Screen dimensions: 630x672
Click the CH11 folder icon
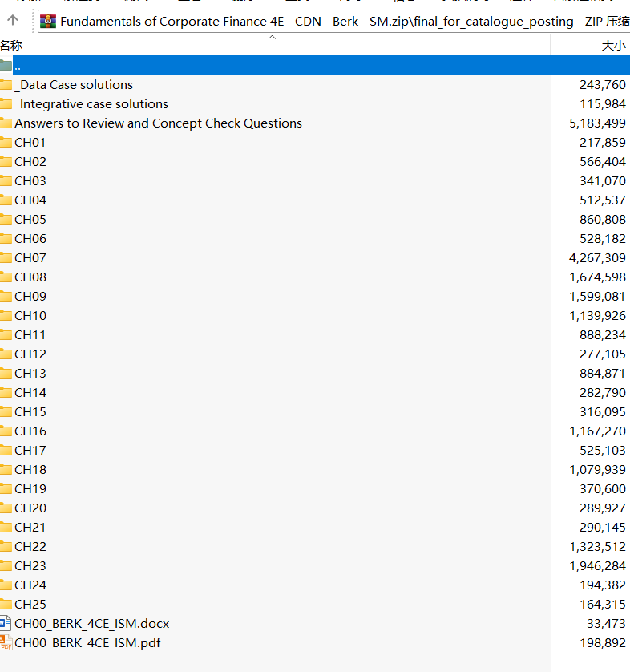[x=6, y=335]
